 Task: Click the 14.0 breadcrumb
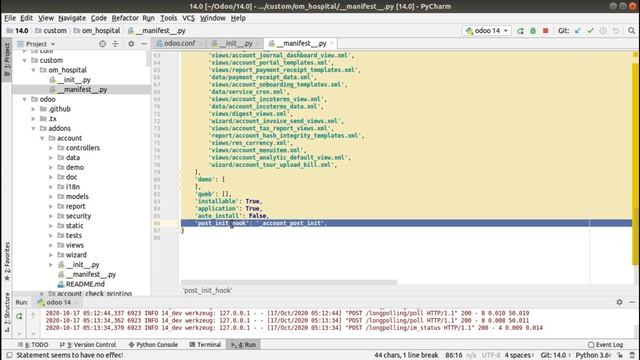[18, 31]
